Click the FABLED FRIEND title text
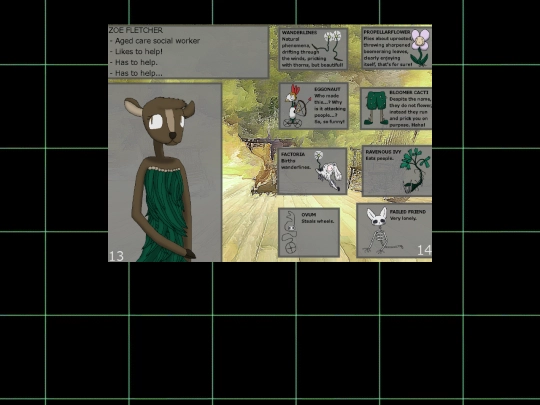Screen dimensions: 540x405 [x=408, y=212]
